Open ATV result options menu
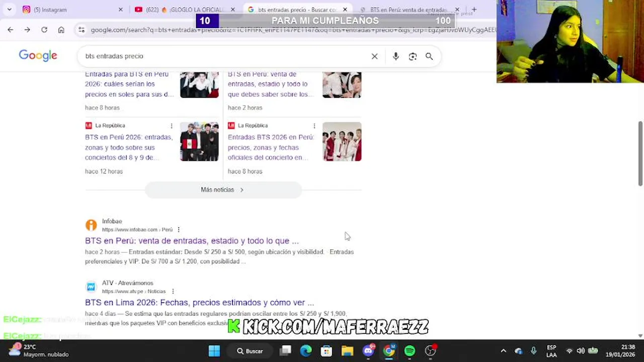Image resolution: width=644 pixels, height=362 pixels. [173, 292]
